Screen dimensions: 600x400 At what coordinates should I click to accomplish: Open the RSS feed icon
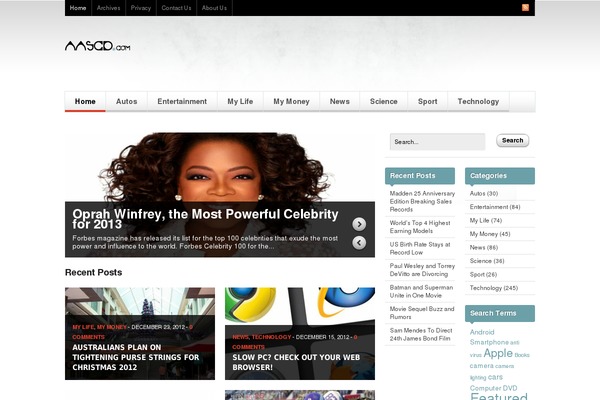pos(525,7)
